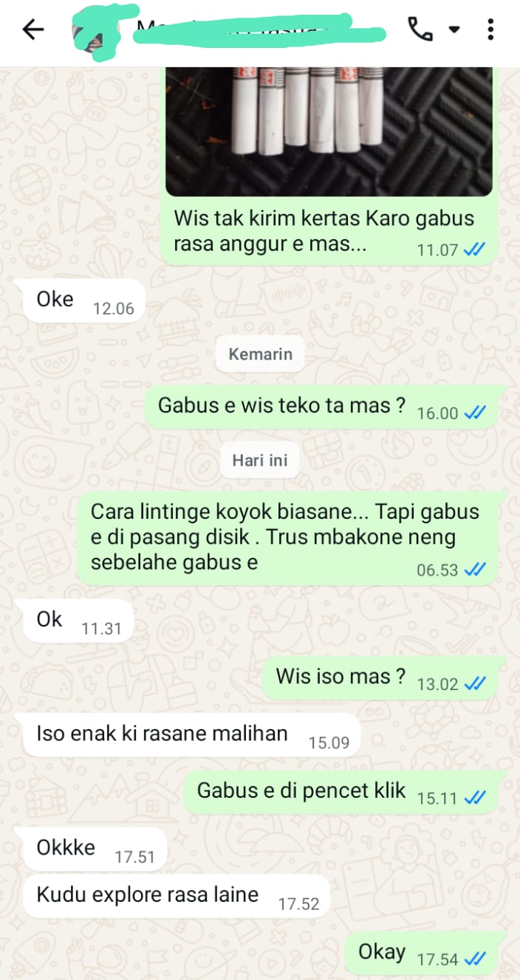Open the three-dot more options menu

coord(490,30)
